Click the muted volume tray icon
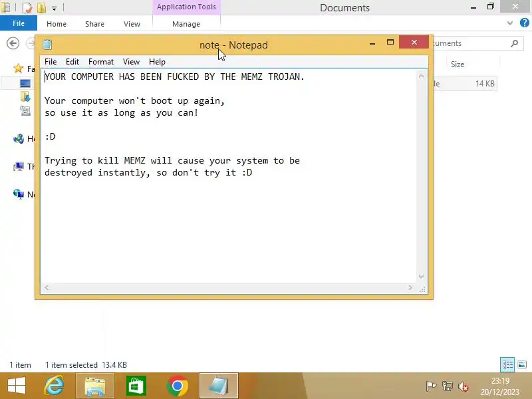Image resolution: width=532 pixels, height=399 pixels. (463, 386)
